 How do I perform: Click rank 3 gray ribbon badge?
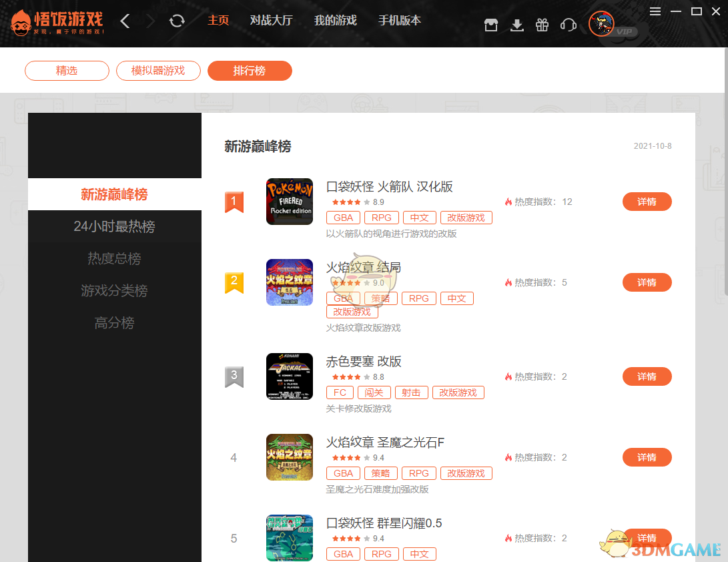tap(234, 377)
